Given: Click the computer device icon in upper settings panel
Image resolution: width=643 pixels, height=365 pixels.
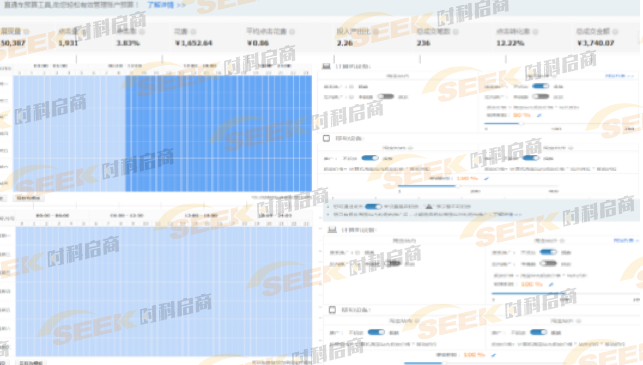Looking at the screenshot, I should (326, 66).
